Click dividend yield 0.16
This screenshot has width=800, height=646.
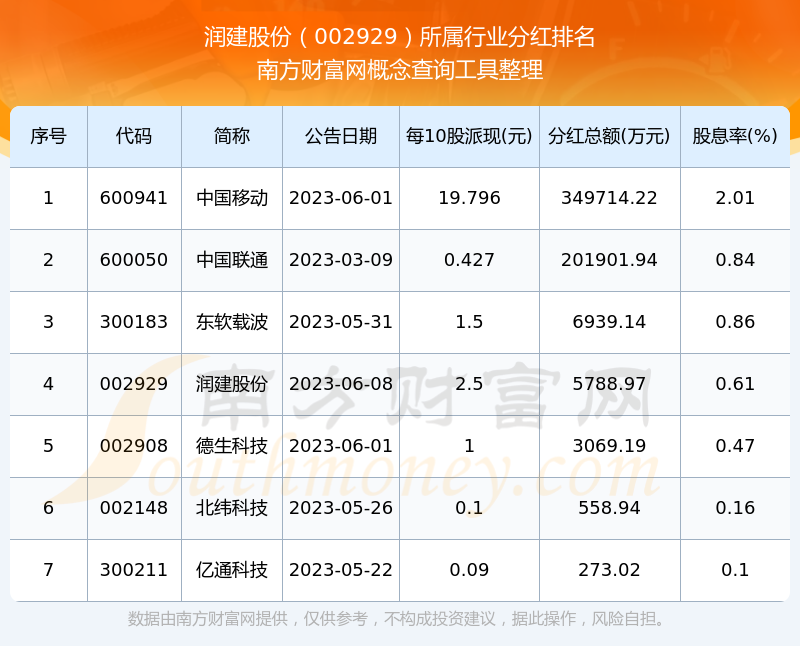[x=735, y=508]
